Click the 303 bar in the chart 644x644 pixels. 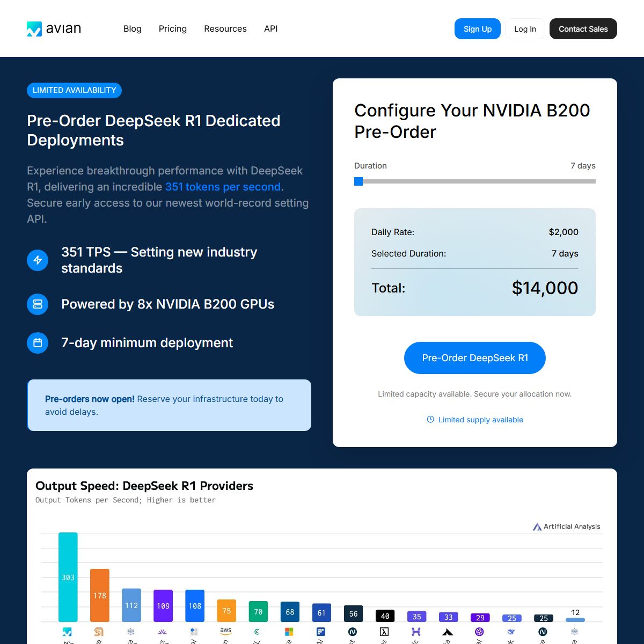tap(68, 577)
